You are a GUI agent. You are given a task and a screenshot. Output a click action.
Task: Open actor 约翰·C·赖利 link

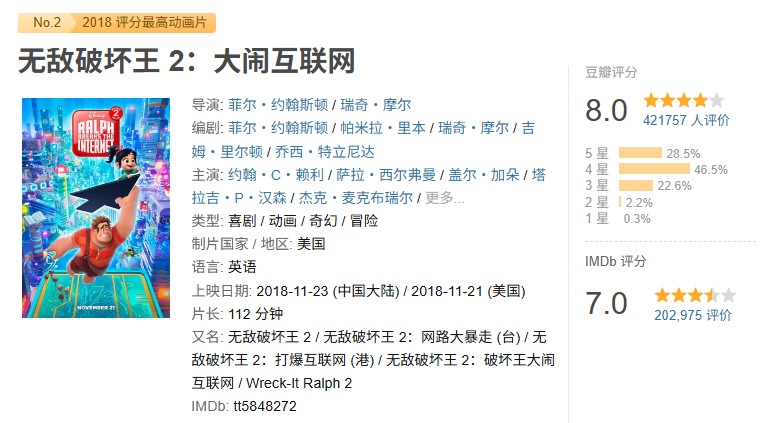click(x=276, y=175)
